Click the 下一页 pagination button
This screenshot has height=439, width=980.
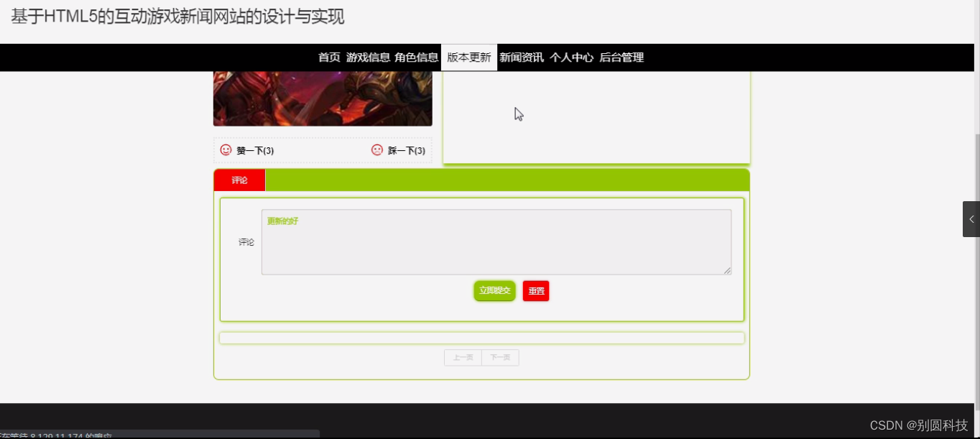(x=500, y=357)
